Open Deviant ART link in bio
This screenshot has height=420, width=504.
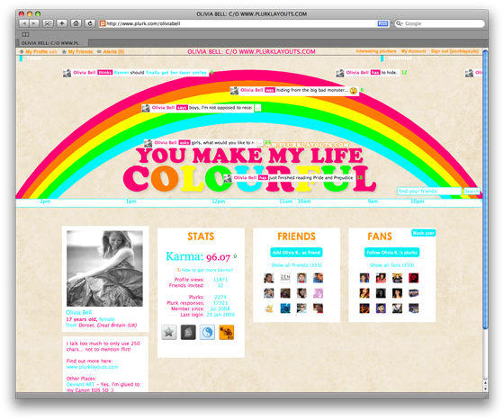click(80, 384)
